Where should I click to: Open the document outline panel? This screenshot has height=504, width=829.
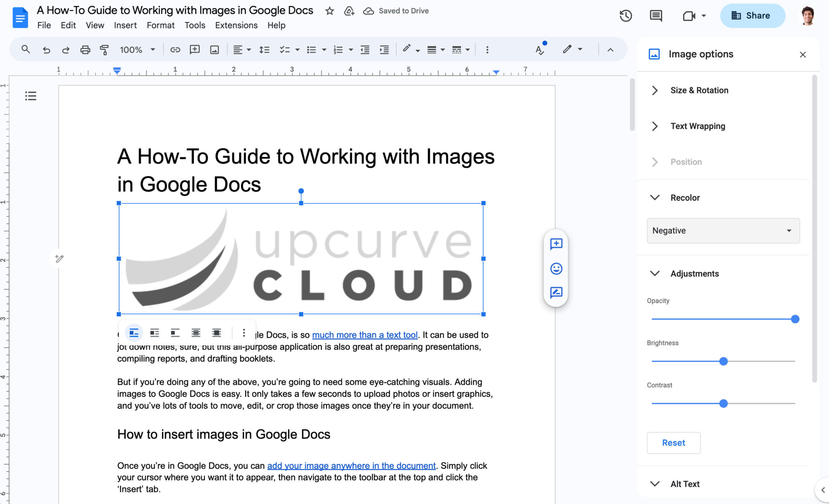coord(31,96)
